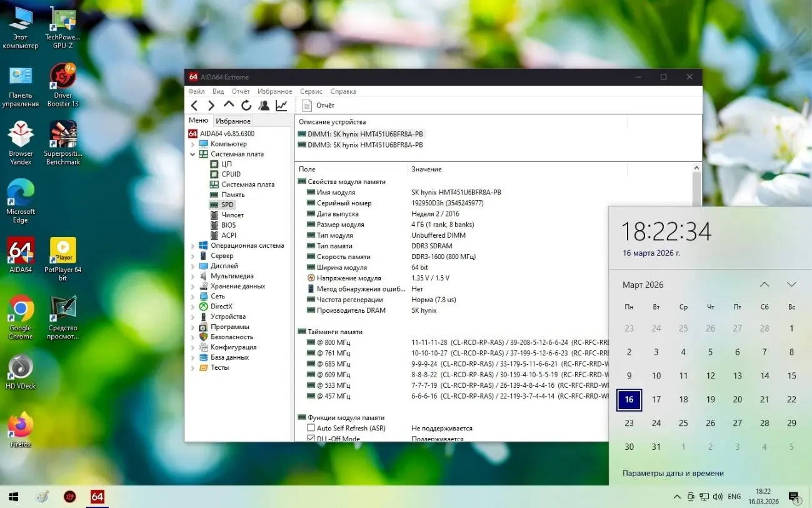Open Параметры даты и времени link
Screen dimensions: 812x508
(x=673, y=473)
